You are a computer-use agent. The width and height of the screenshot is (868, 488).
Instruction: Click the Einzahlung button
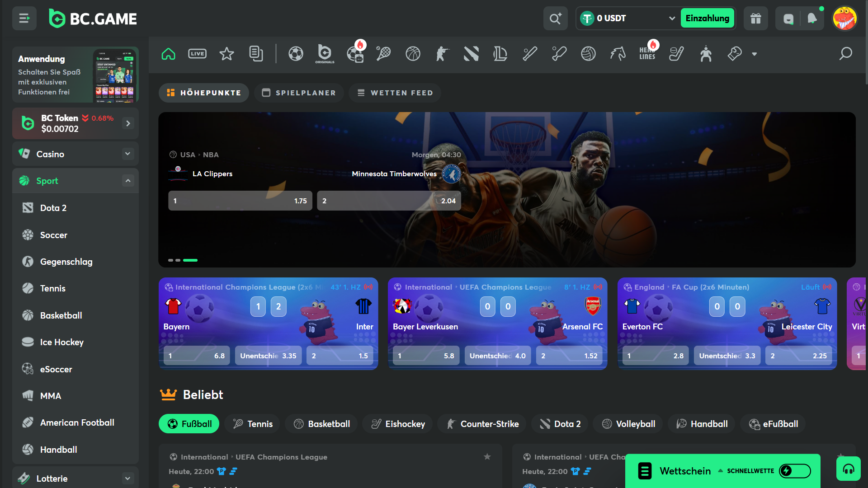[x=708, y=18]
